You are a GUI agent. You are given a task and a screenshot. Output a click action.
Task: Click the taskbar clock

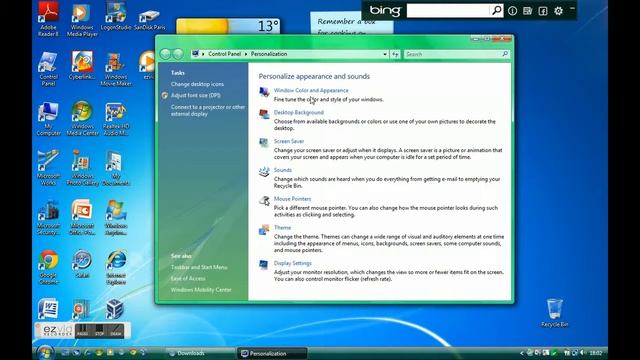pos(596,353)
